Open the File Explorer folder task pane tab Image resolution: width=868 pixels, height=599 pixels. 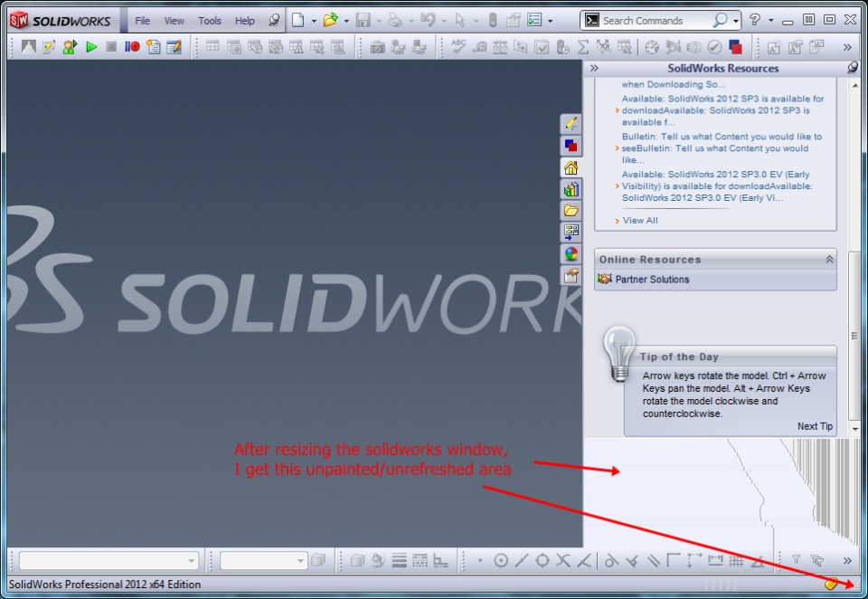click(x=571, y=211)
